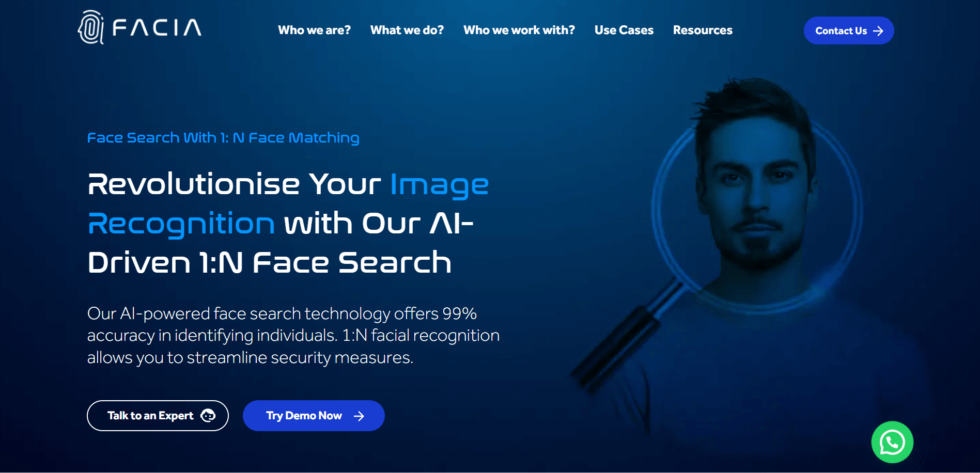Click the paragraph about 99% accuracy
The width and height of the screenshot is (980, 473).
(x=293, y=336)
